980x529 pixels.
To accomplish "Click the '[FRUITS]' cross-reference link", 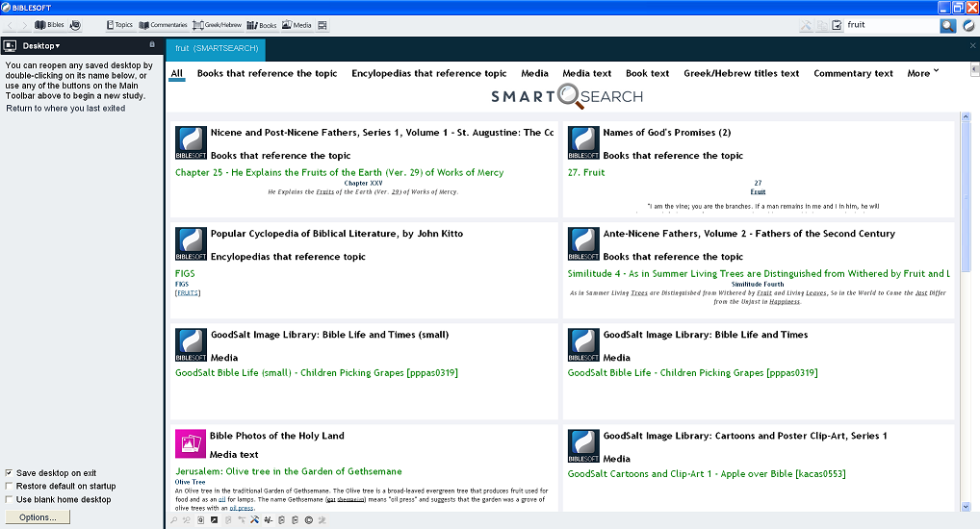I will point(188,293).
